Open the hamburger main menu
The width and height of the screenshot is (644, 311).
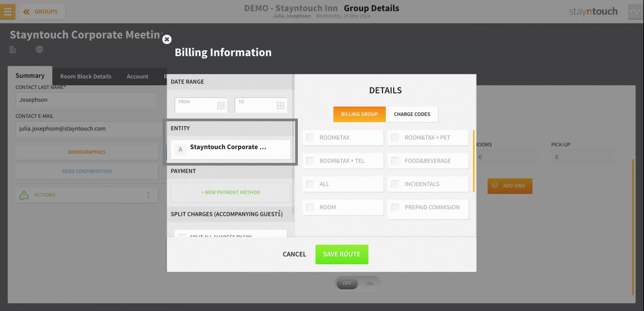pos(7,11)
